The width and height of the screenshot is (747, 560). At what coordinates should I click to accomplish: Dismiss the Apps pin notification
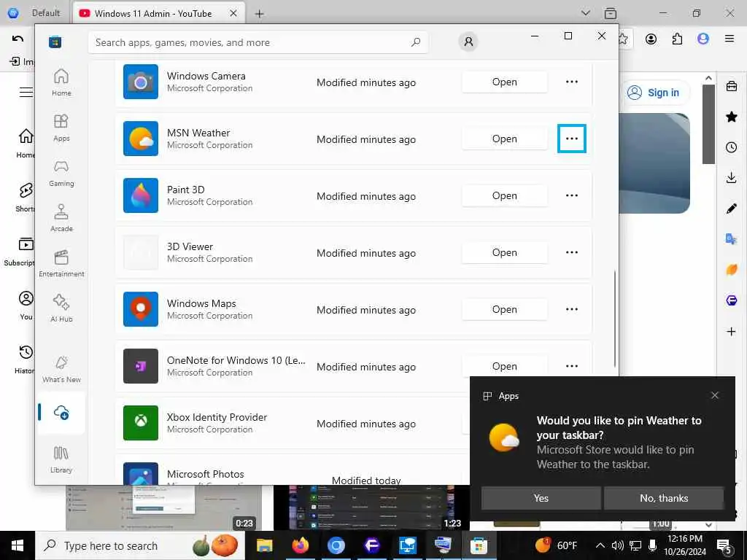coord(715,395)
